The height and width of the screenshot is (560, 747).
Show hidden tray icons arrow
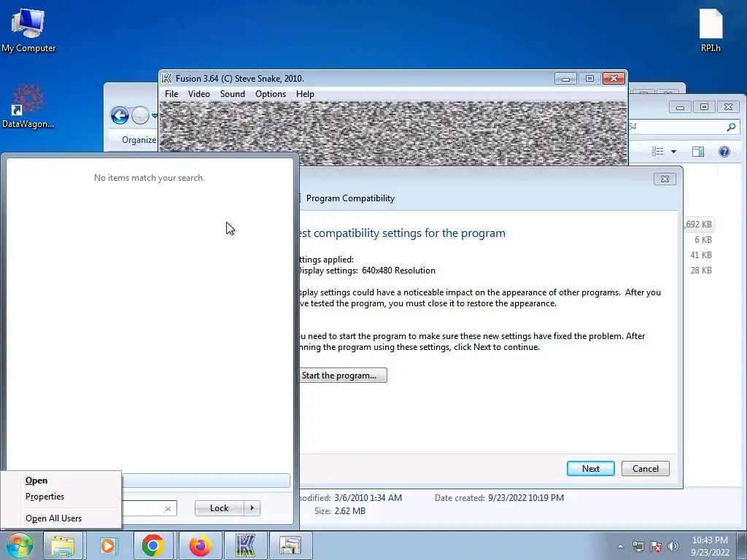tap(620, 546)
